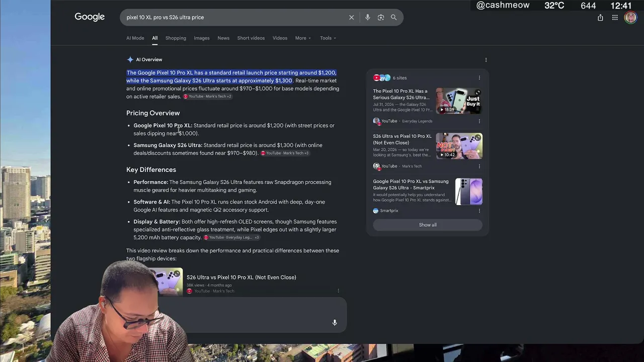This screenshot has width=644, height=362.
Task: Click '38K views · 4 months ago' text
Action: coord(209,285)
